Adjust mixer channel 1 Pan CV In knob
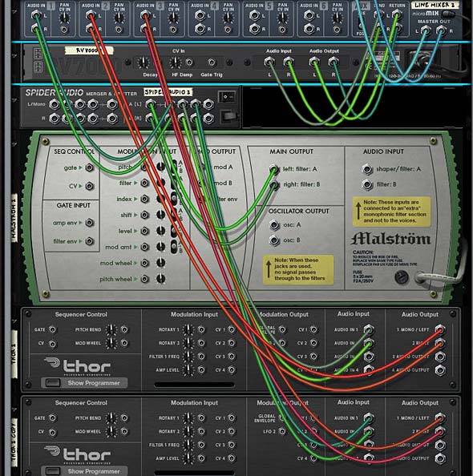The image size is (473, 476). click(x=64, y=18)
